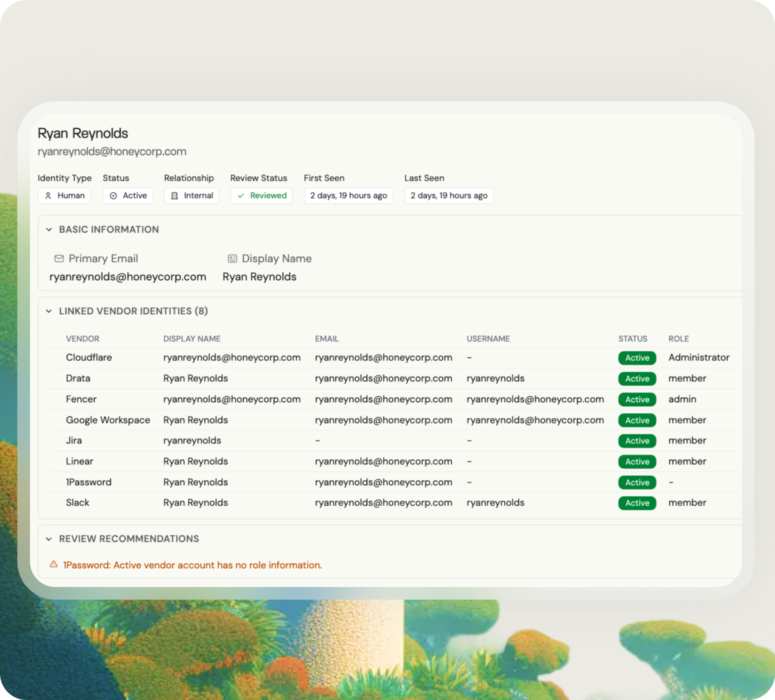Image resolution: width=775 pixels, height=700 pixels.
Task: Sort by the DISPLAY NAME column header
Action: [x=192, y=338]
